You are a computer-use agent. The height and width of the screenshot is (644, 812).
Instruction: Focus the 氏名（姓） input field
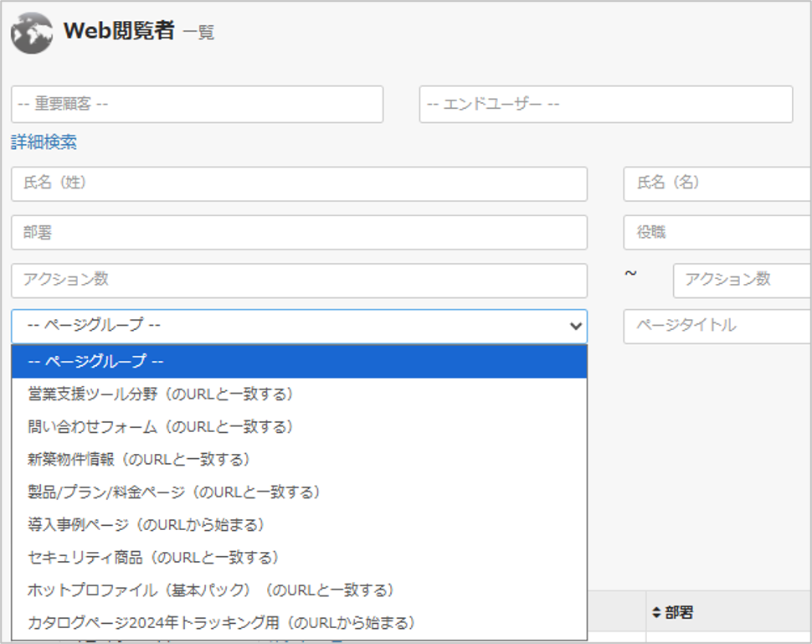pyautogui.click(x=299, y=183)
